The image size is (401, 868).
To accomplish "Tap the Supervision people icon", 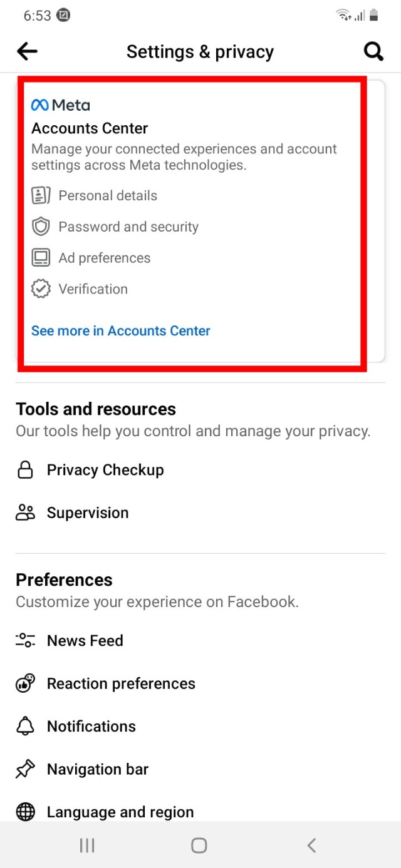I will pyautogui.click(x=25, y=513).
